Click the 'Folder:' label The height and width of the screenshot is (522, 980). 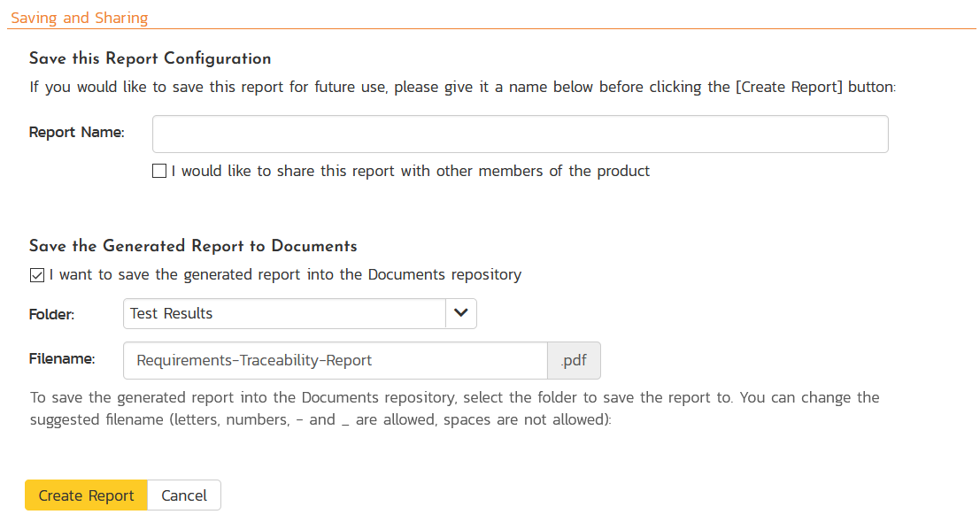coord(52,314)
